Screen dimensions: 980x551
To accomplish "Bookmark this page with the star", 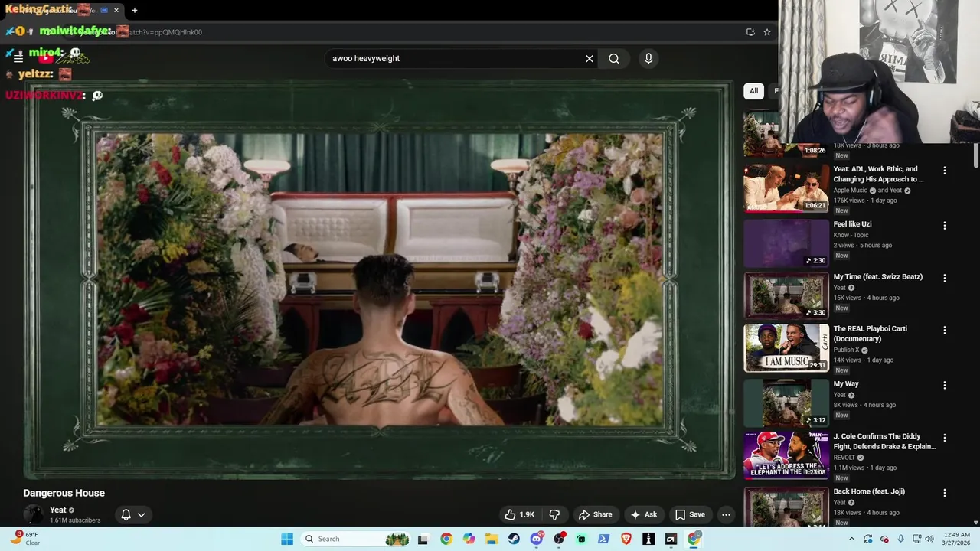I will [x=767, y=32].
